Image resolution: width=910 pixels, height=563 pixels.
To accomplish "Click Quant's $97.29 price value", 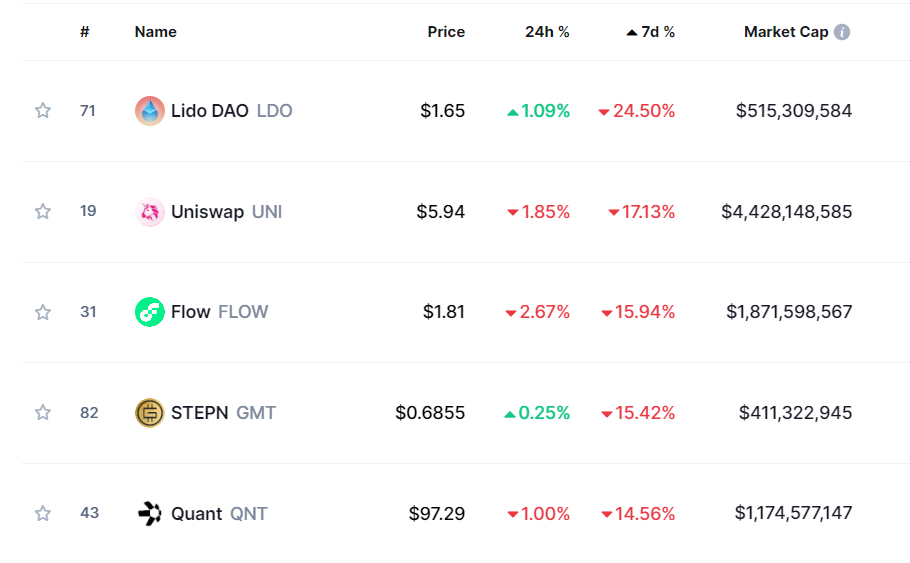I will [x=437, y=514].
